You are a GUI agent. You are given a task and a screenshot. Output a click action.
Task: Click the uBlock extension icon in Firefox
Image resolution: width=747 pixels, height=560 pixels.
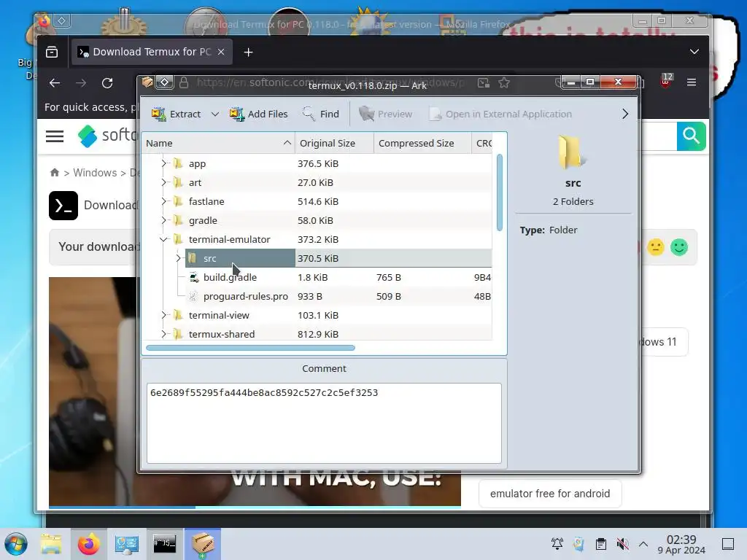[x=666, y=81]
